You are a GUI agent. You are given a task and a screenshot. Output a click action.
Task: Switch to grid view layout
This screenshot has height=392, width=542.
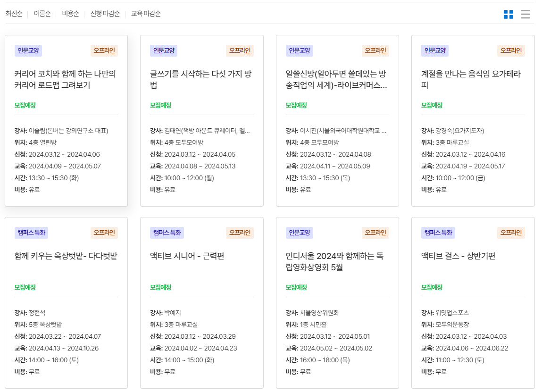pos(509,14)
